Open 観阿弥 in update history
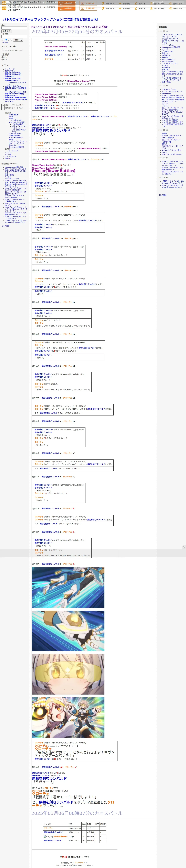Screen dimensions: 186x868 click(x=164, y=144)
